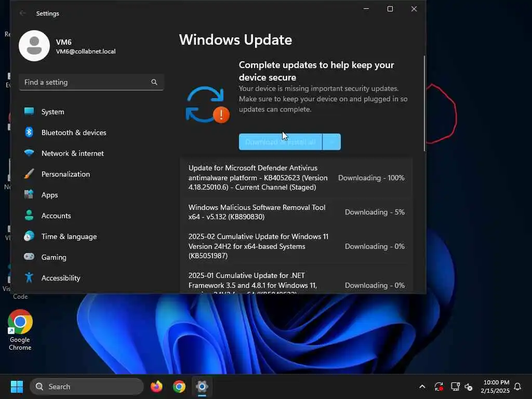Open the notification bell

517,387
